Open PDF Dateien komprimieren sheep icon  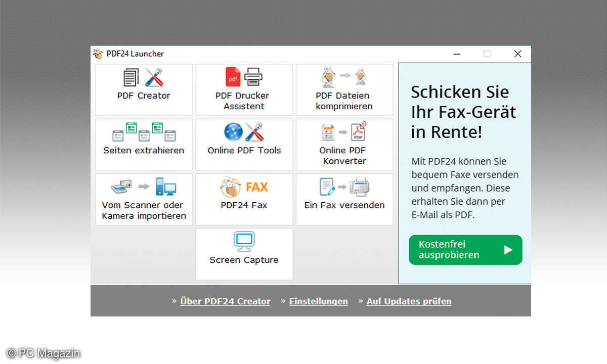pyautogui.click(x=344, y=77)
